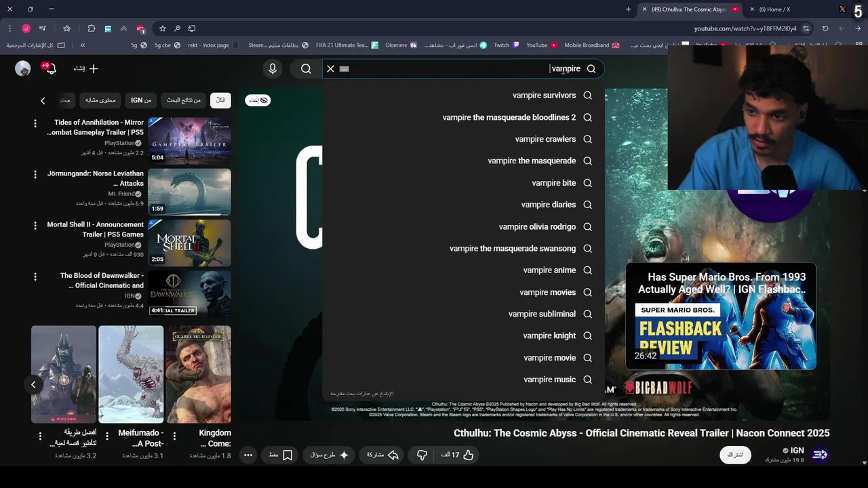Select the related content filter chip
Viewport: 868px width, 488px height.
point(100,100)
